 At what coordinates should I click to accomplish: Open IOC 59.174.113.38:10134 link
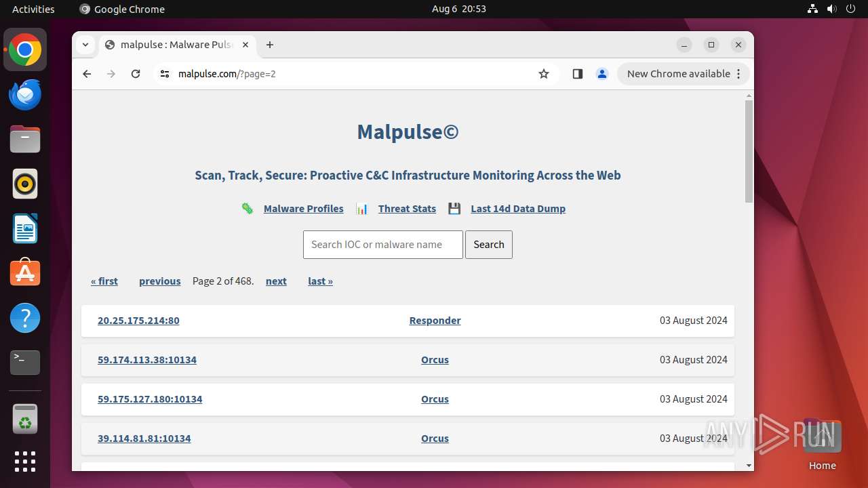click(147, 360)
